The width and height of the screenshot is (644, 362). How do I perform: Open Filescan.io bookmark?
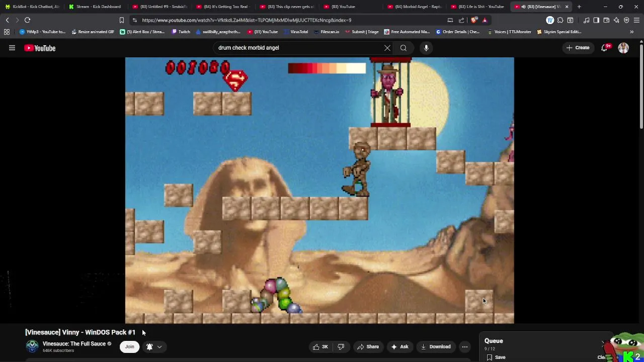coord(327,32)
